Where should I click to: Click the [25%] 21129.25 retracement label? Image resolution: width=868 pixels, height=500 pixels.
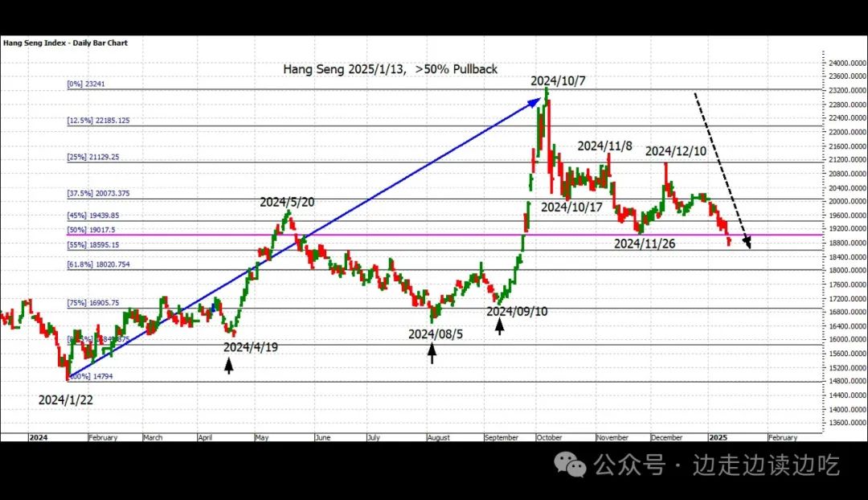tap(93, 157)
